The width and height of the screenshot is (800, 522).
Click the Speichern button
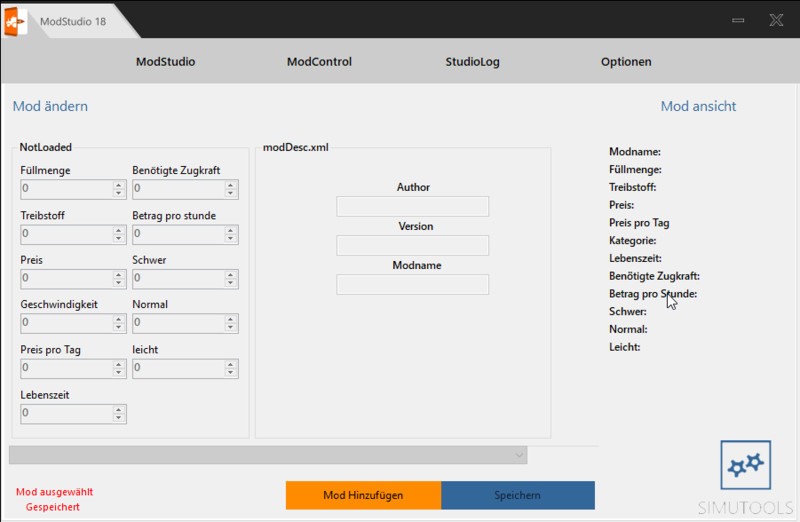click(x=517, y=495)
